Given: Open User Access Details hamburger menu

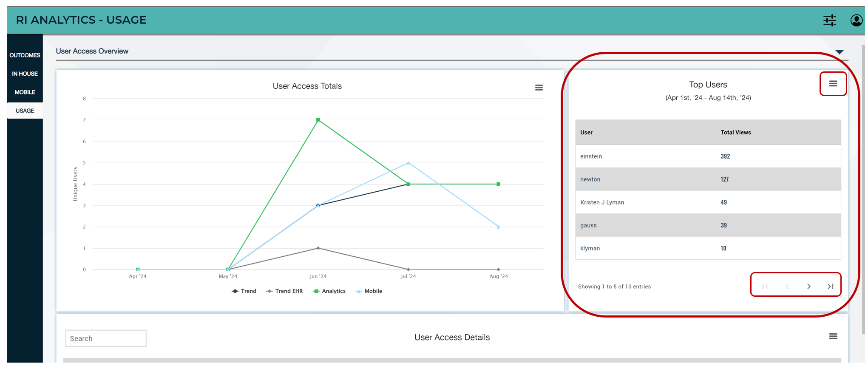Looking at the screenshot, I should click(x=833, y=336).
